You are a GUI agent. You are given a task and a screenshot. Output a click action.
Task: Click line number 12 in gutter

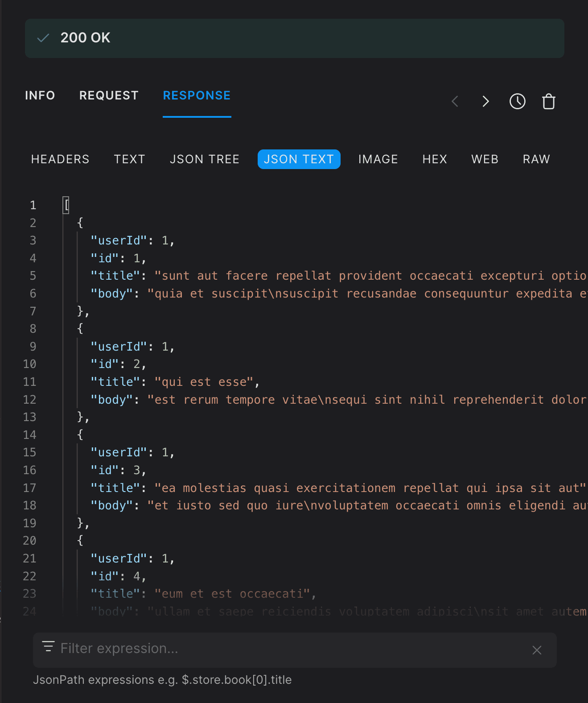30,400
